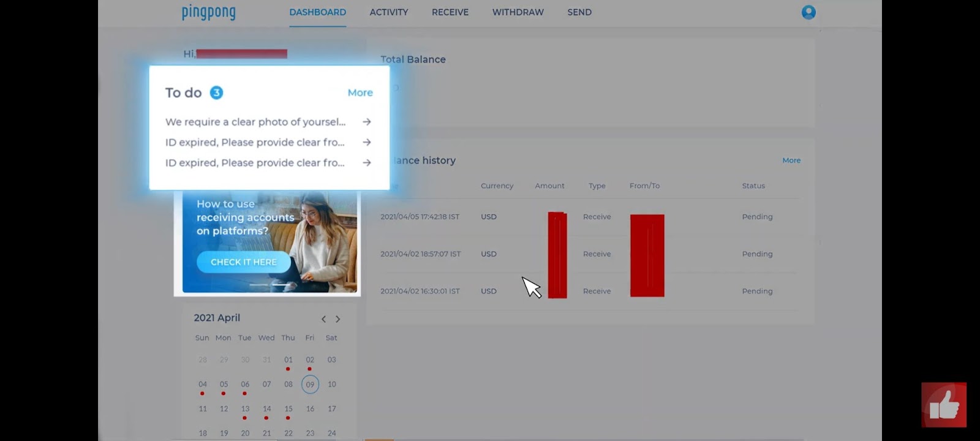980x441 pixels.
Task: Click Pending status of 16:30:01 transaction
Action: 757,292
